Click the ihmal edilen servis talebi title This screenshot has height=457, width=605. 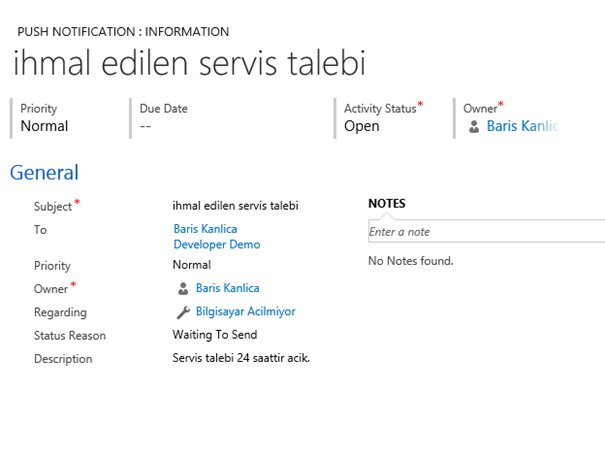189,63
